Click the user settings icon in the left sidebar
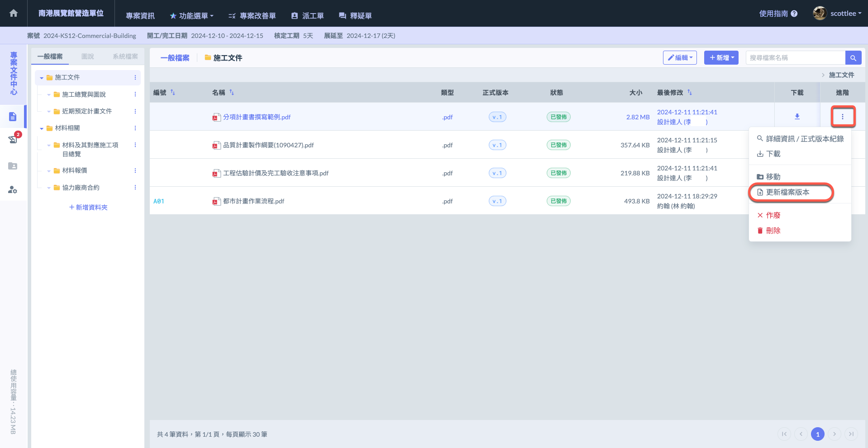Image resolution: width=868 pixels, height=448 pixels. coord(13,190)
